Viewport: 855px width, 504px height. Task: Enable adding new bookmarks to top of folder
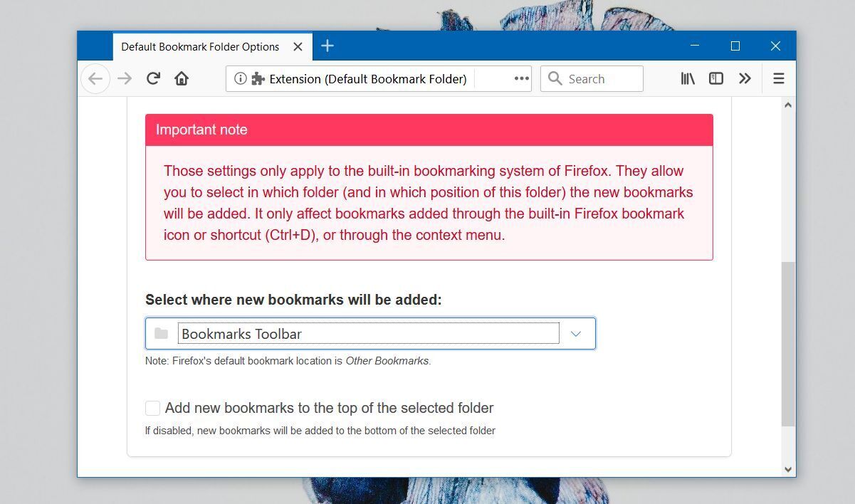coord(152,408)
